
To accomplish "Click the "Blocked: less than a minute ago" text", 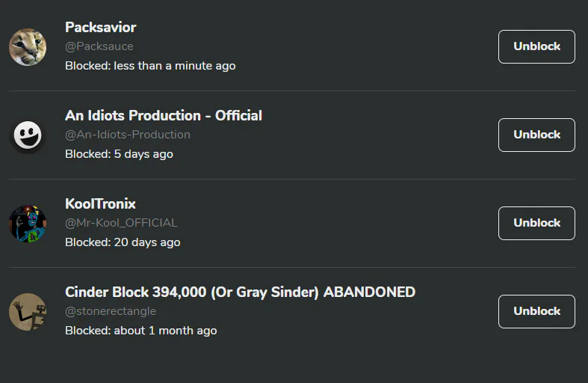I will [150, 66].
